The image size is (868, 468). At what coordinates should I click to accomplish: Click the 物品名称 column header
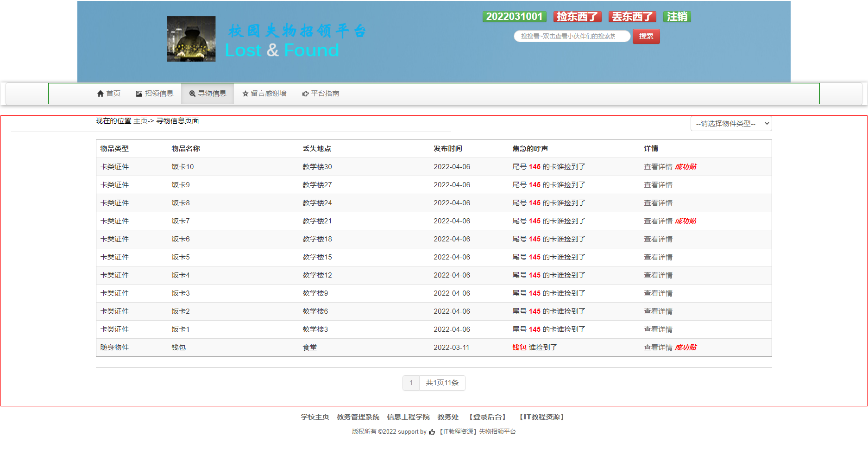[x=186, y=149]
